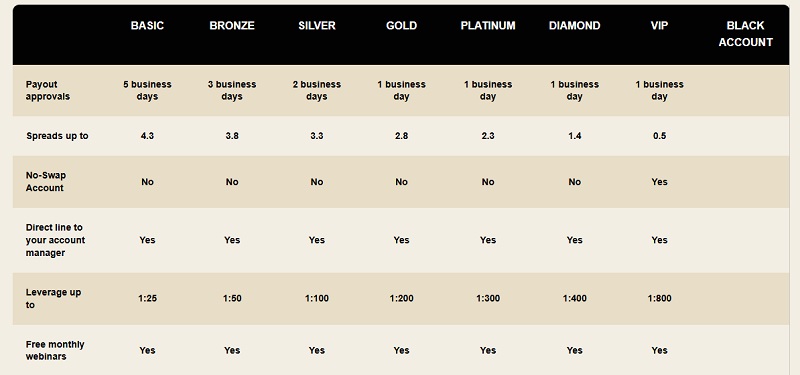Click the 1:25 leverage value for BASIC

tap(147, 298)
